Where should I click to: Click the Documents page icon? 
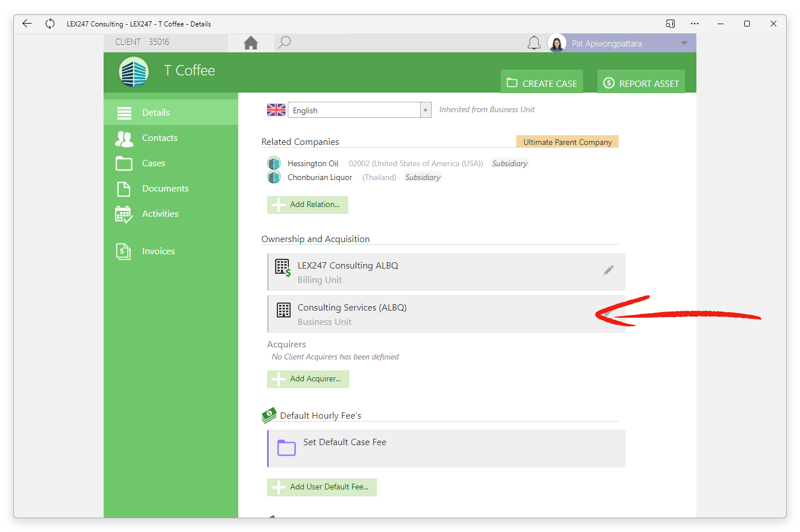point(124,189)
